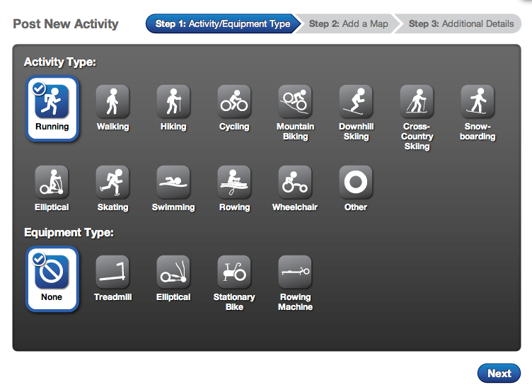Choose the Treadmill equipment icon
This screenshot has width=532, height=392.
pos(112,272)
